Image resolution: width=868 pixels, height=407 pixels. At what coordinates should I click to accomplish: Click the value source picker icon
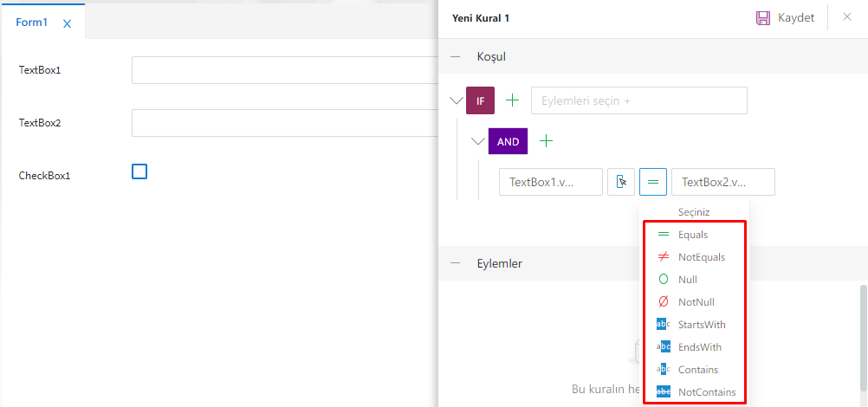pos(621,182)
